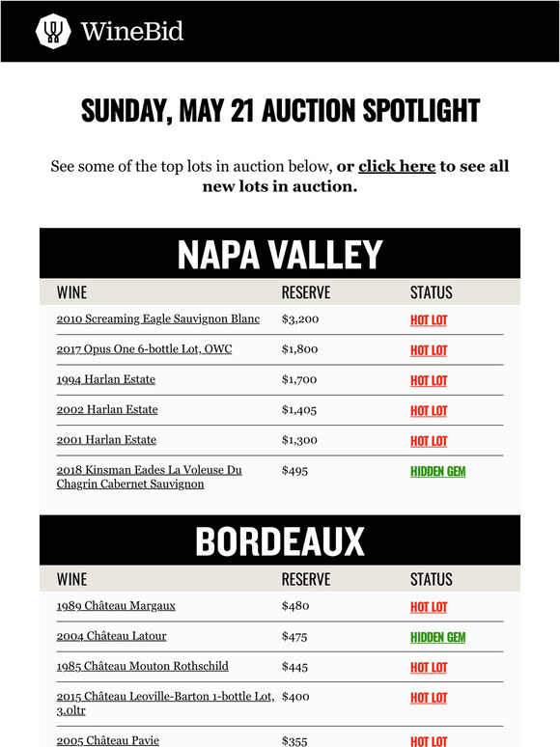
Task: Open 2017 Opus One 6-bottle Lot link
Action: [x=145, y=349]
